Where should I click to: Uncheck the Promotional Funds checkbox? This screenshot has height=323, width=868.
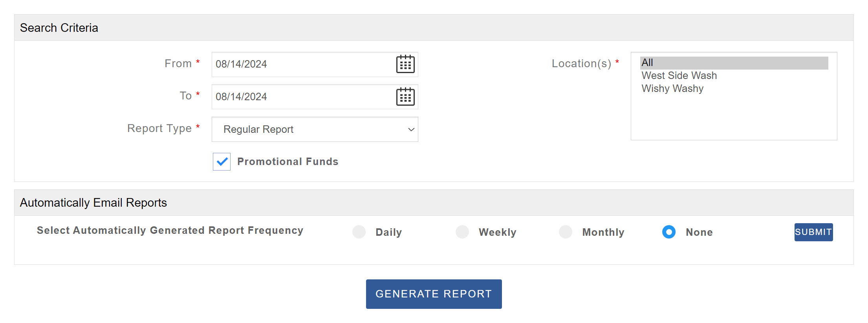pos(222,161)
